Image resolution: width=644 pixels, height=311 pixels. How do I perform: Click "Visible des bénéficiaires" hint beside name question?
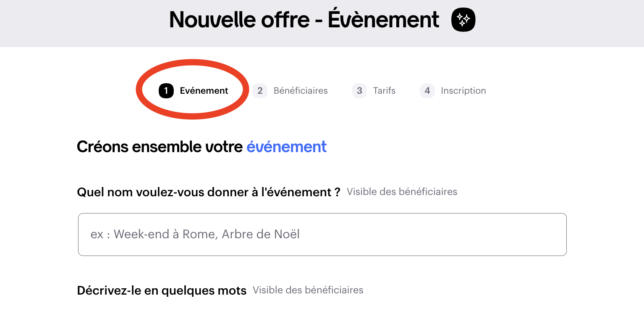[402, 192]
